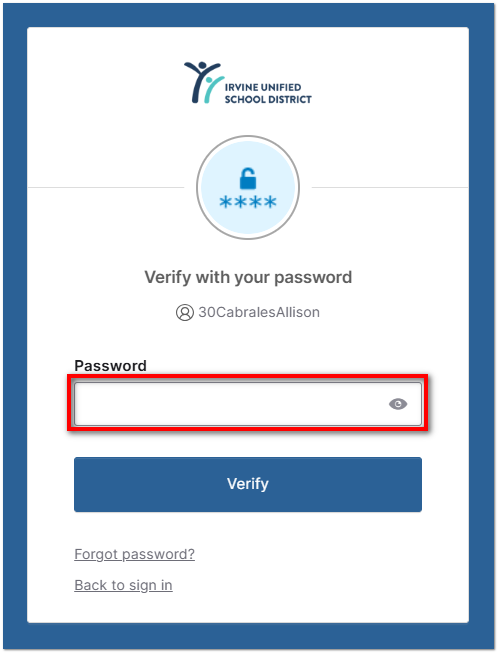Select the 30CabralesAllison username text
The image size is (498, 653).
(259, 312)
